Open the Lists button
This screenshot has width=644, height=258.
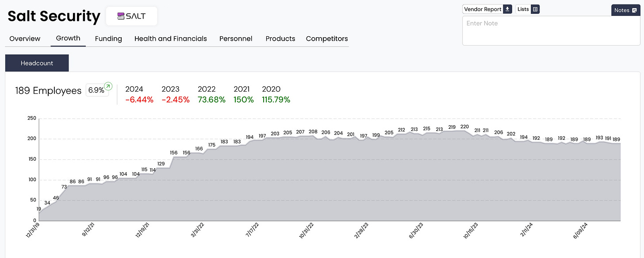click(x=528, y=9)
